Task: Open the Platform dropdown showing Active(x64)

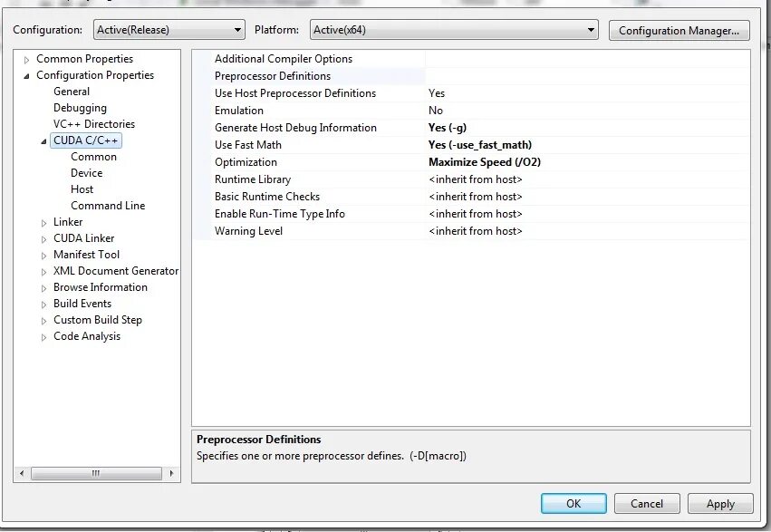Action: (453, 30)
